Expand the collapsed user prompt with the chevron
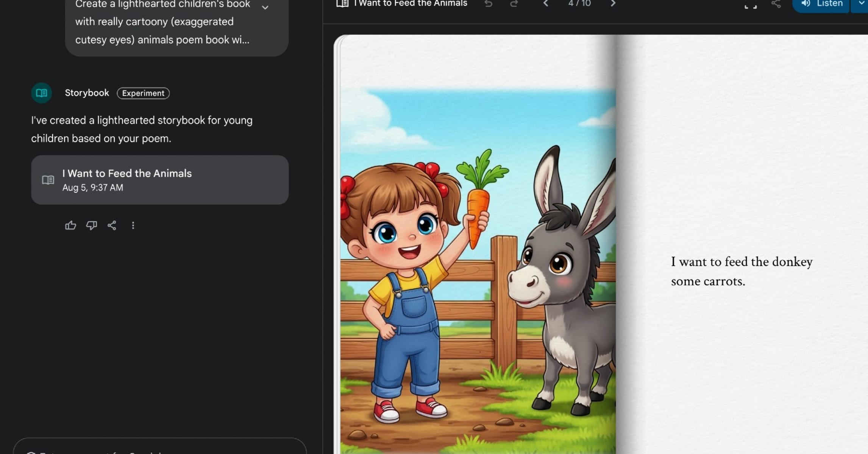Viewport: 868px width, 454px height. point(265,7)
